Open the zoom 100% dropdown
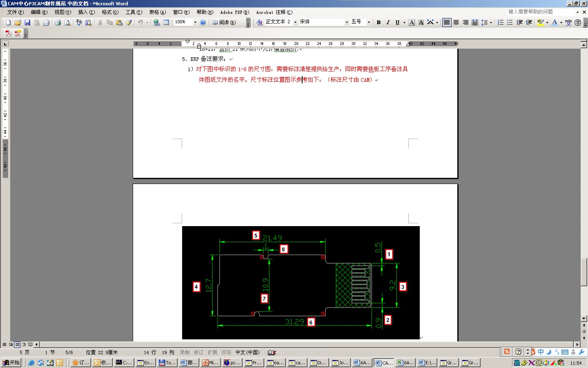The width and height of the screenshot is (588, 368). tap(195, 22)
